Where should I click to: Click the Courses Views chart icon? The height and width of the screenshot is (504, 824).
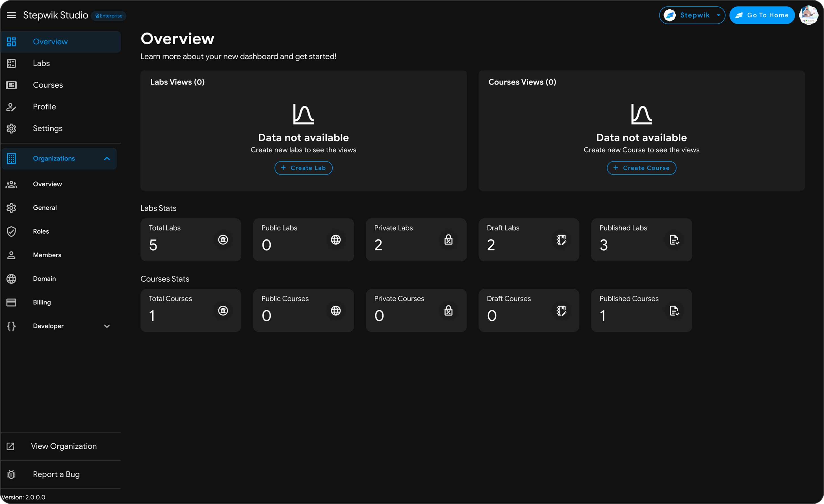coord(641,114)
